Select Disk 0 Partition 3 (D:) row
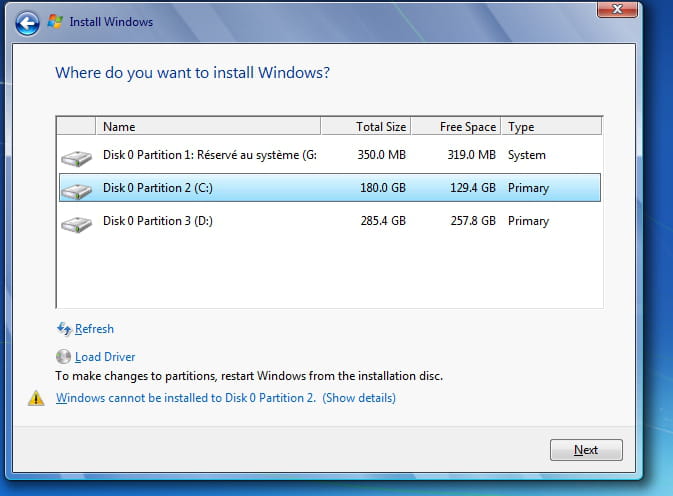 click(x=330, y=221)
